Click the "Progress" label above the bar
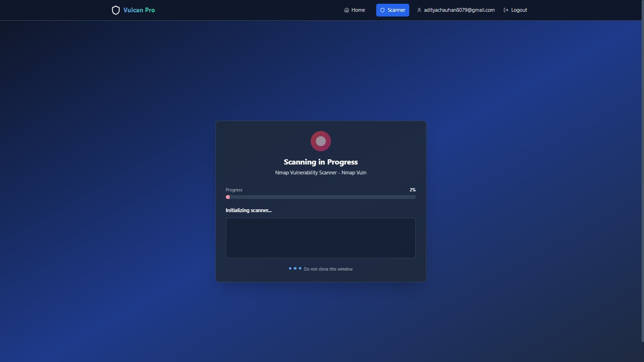 pyautogui.click(x=234, y=190)
